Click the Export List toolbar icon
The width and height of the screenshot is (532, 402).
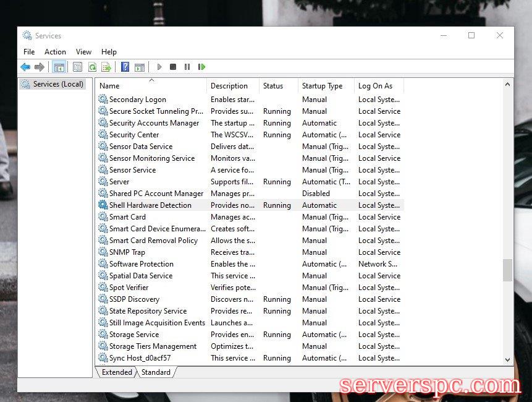[106, 67]
